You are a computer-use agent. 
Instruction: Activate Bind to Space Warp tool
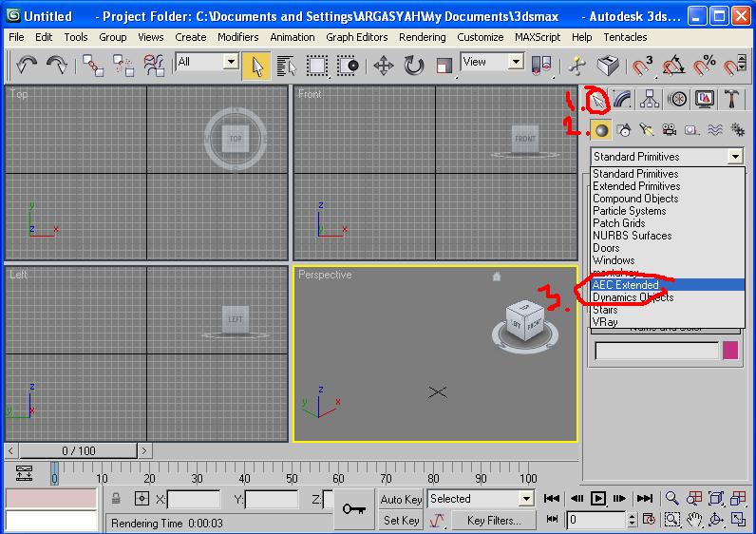pos(154,66)
